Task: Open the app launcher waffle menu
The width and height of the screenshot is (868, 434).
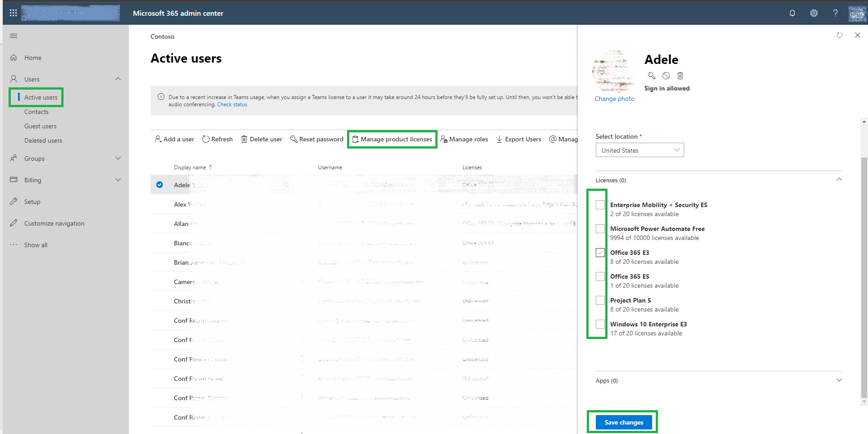Action: [x=14, y=13]
